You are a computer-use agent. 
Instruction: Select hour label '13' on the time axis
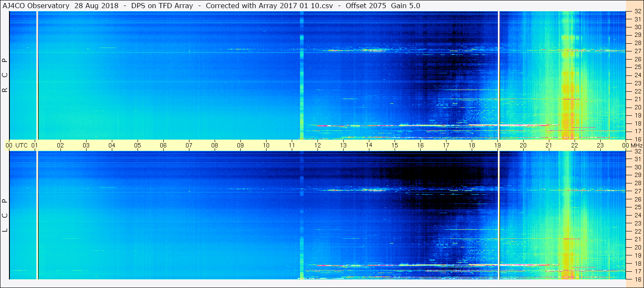click(343, 145)
